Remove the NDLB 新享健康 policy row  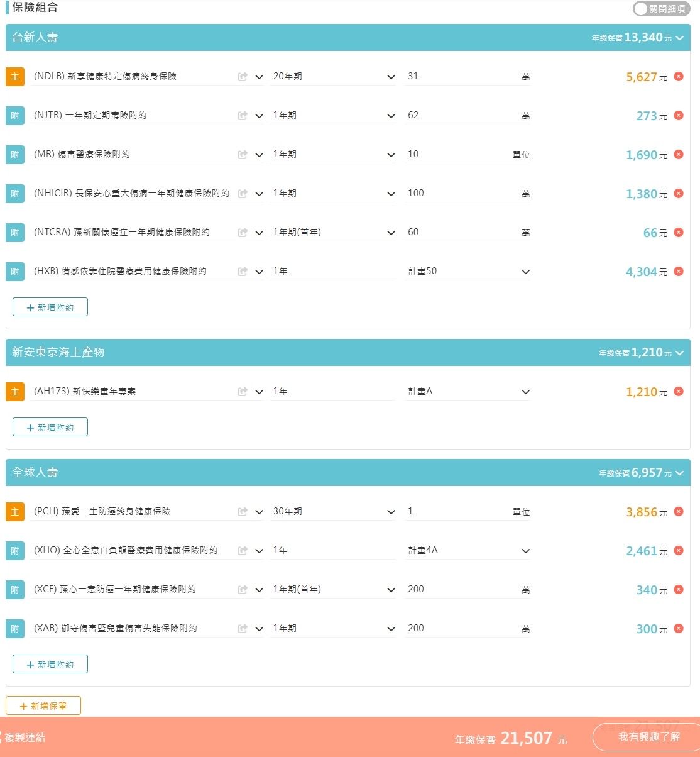click(679, 77)
